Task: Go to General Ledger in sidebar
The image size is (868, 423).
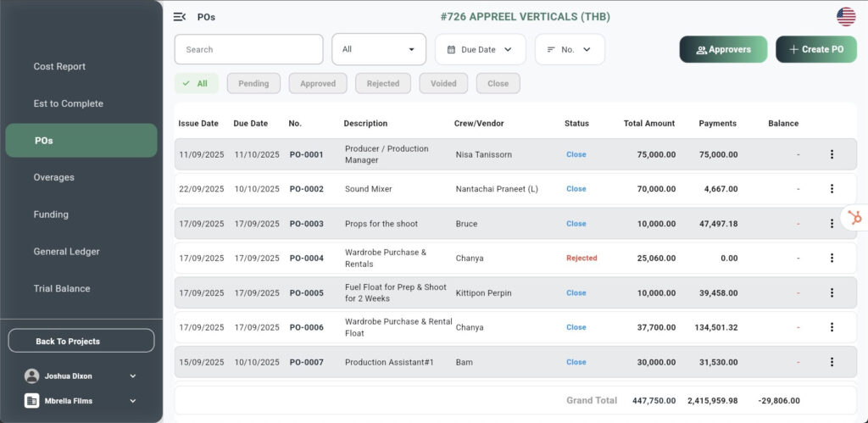Action: pyautogui.click(x=66, y=252)
